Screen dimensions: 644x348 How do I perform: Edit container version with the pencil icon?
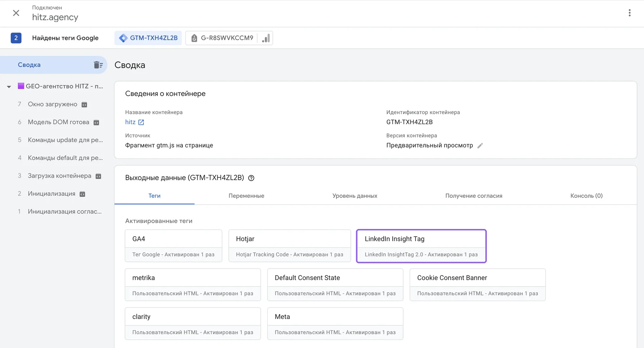click(x=480, y=145)
